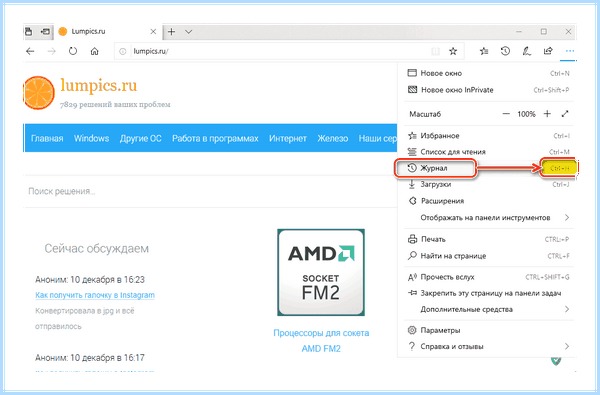Open the set-aside tabs icon
Screen dimensions: 600x395
[29, 31]
